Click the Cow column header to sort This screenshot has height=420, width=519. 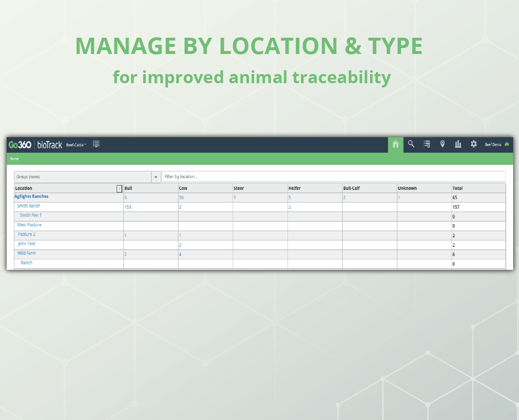[183, 188]
